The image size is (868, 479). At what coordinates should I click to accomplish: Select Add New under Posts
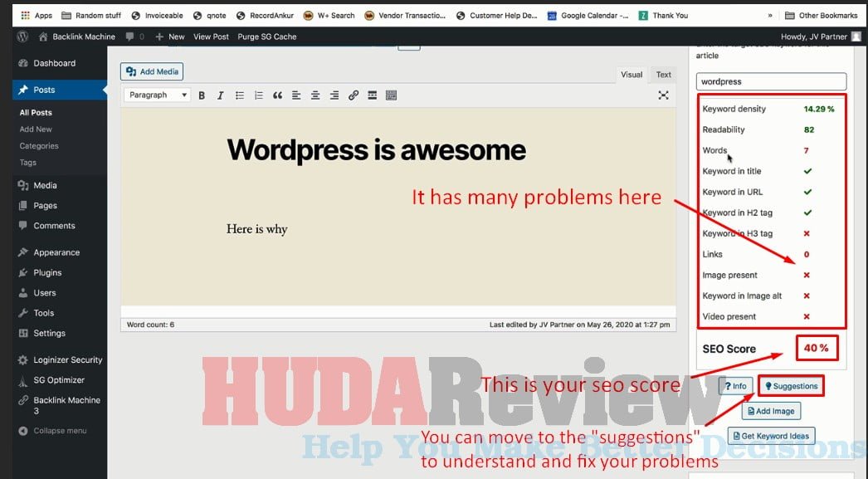click(x=36, y=129)
